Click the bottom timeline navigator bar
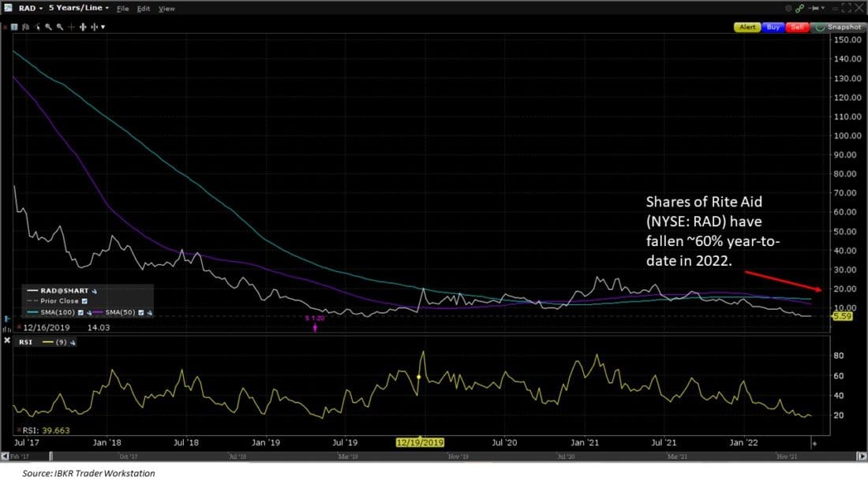Screen dimensions: 868x488 [433, 456]
